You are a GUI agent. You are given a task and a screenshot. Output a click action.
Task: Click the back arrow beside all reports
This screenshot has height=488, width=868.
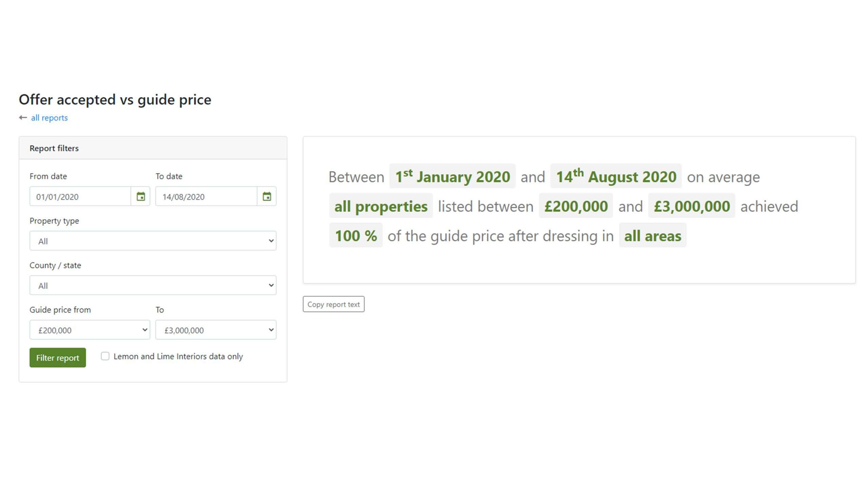(x=23, y=118)
